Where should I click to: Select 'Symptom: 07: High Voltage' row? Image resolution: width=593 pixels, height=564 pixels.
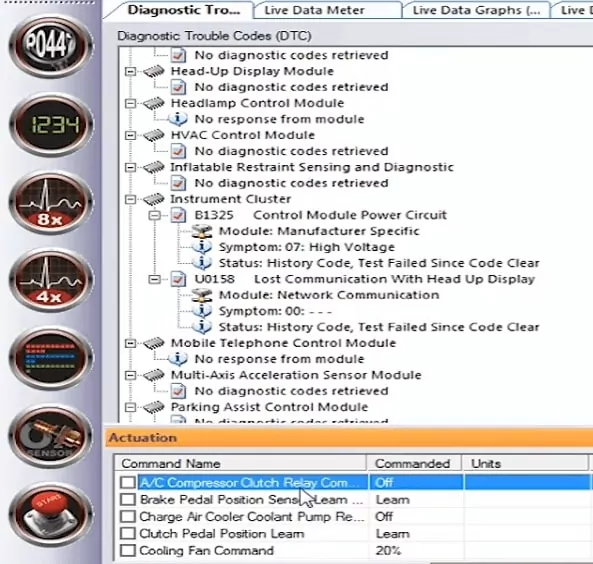click(307, 247)
